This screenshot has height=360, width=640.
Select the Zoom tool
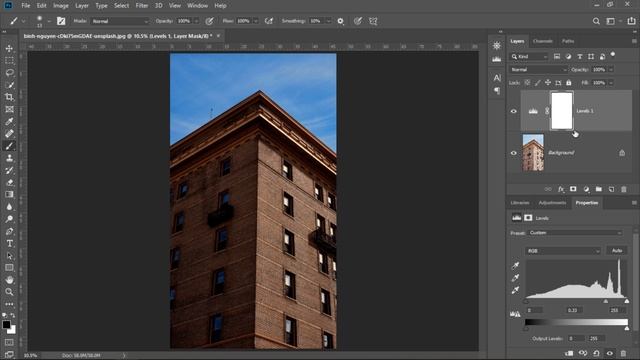9,292
